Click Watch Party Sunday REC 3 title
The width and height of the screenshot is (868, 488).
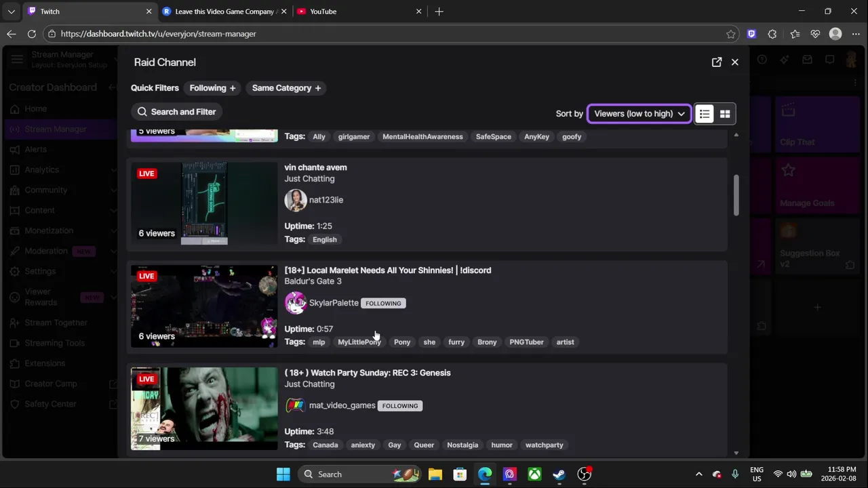[368, 373]
